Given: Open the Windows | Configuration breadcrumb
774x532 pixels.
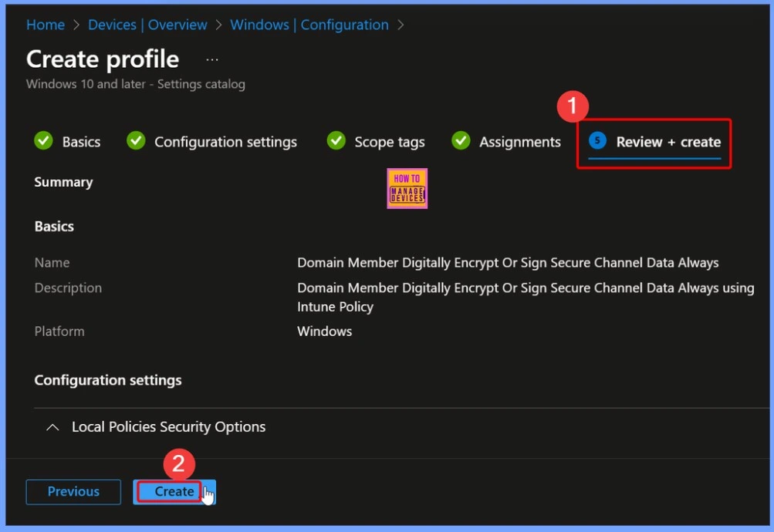Looking at the screenshot, I should click(x=309, y=25).
